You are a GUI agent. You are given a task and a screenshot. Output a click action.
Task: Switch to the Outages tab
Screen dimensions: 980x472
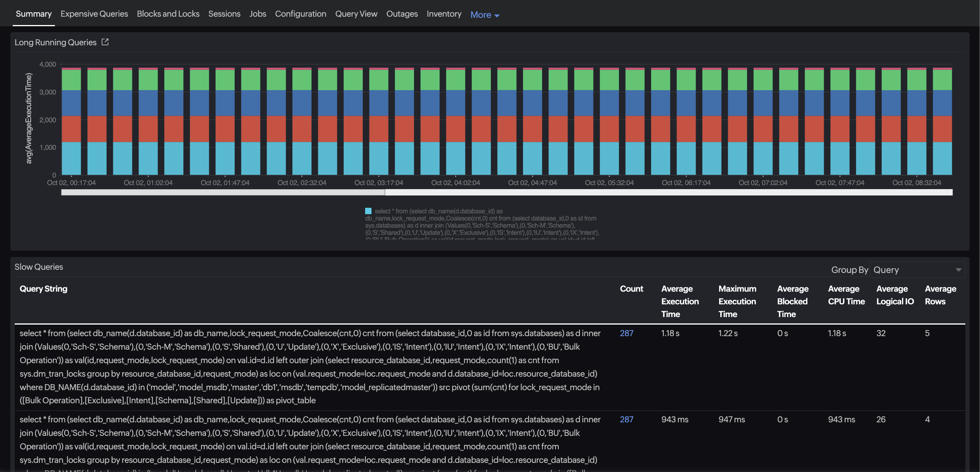click(402, 14)
